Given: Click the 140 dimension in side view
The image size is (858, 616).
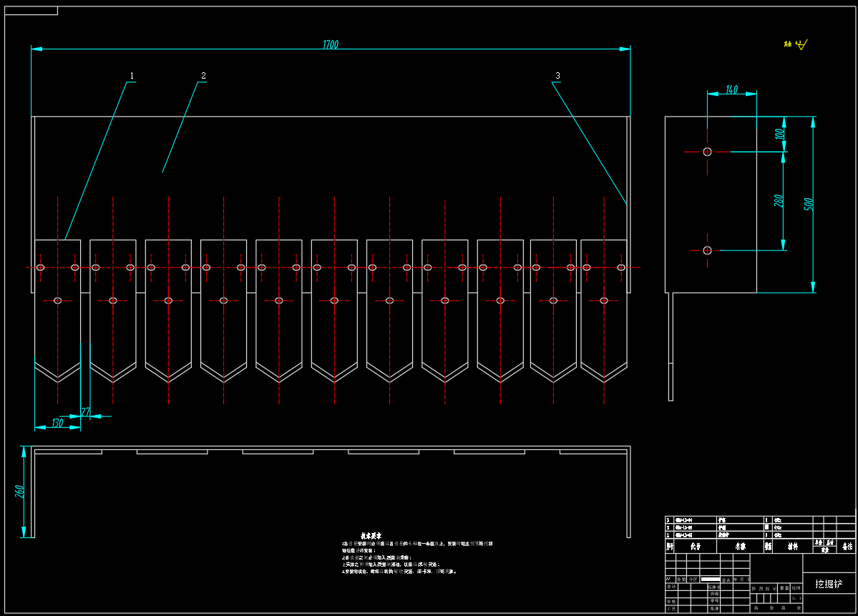Looking at the screenshot, I should [731, 89].
